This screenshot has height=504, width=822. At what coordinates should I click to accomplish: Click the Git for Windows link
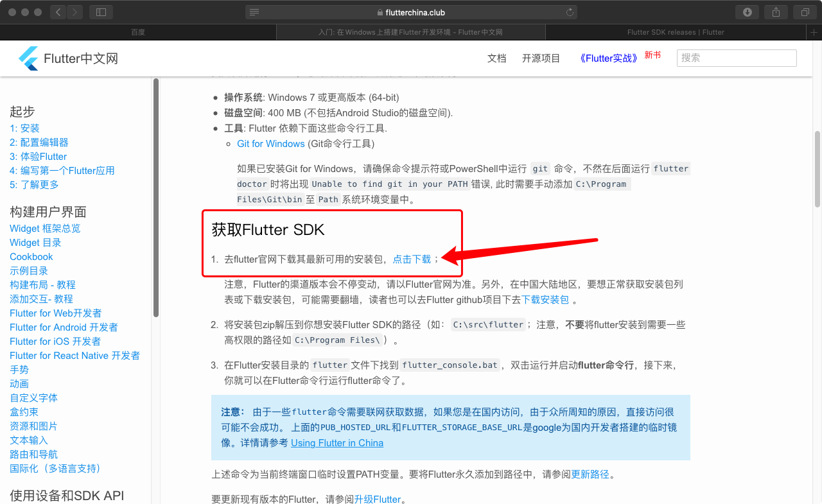click(271, 144)
